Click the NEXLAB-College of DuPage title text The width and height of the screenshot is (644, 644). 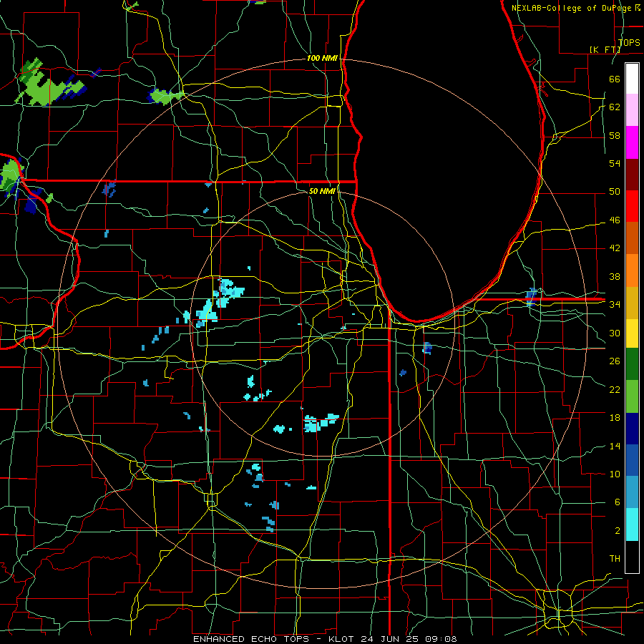point(572,8)
